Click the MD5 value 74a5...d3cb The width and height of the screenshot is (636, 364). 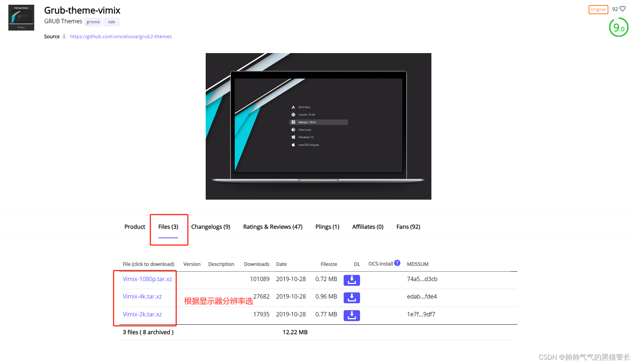[x=422, y=279]
